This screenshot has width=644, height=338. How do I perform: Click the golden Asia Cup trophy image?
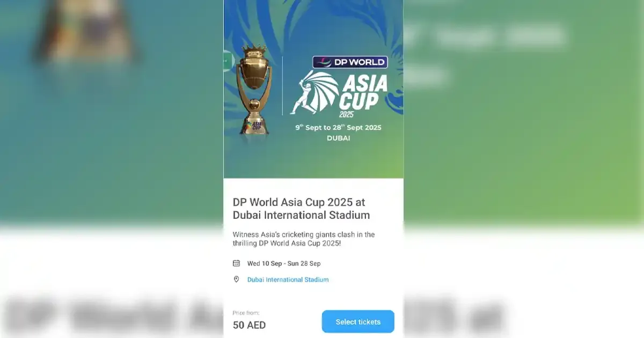253,90
